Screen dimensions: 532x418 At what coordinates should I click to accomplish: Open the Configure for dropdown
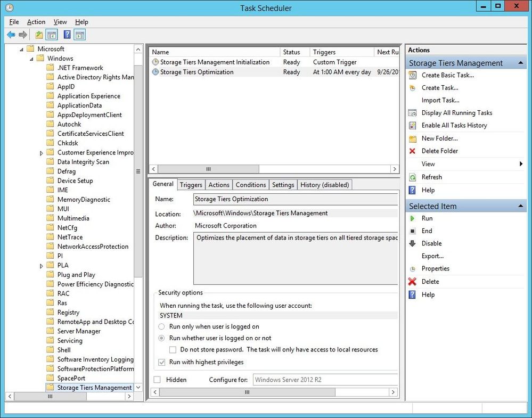(x=325, y=380)
